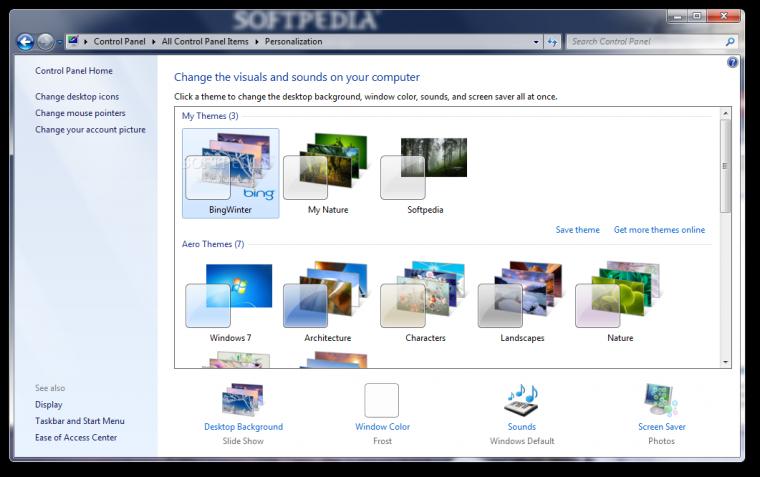Click the scroll up arrow of theme list
This screenshot has height=477, width=760.
pos(725,113)
